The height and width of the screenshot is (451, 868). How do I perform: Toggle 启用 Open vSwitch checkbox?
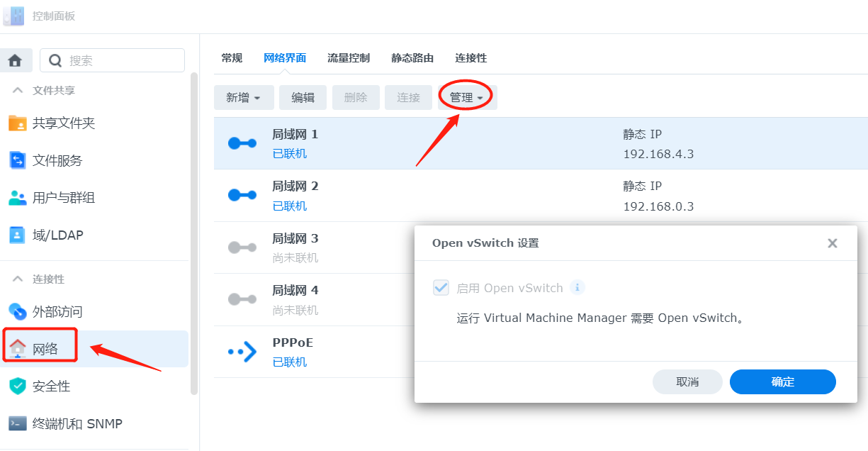click(x=441, y=288)
